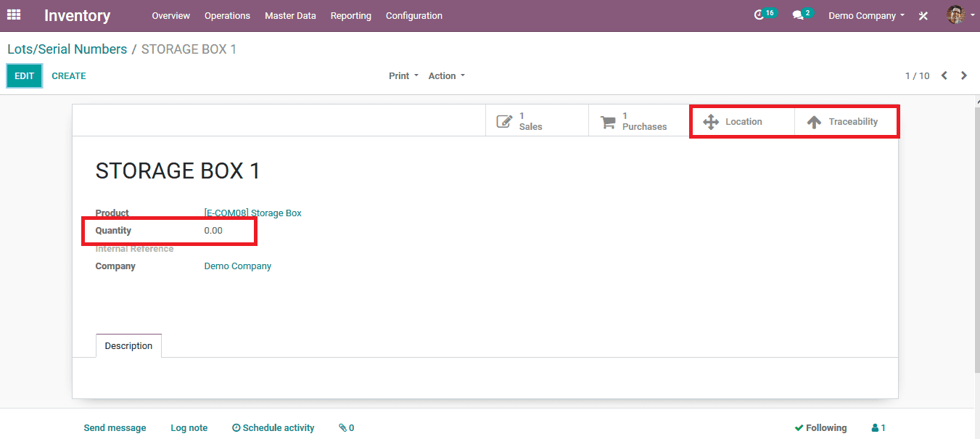The width and height of the screenshot is (980, 439).
Task: Open the Master Data menu
Action: [290, 15]
